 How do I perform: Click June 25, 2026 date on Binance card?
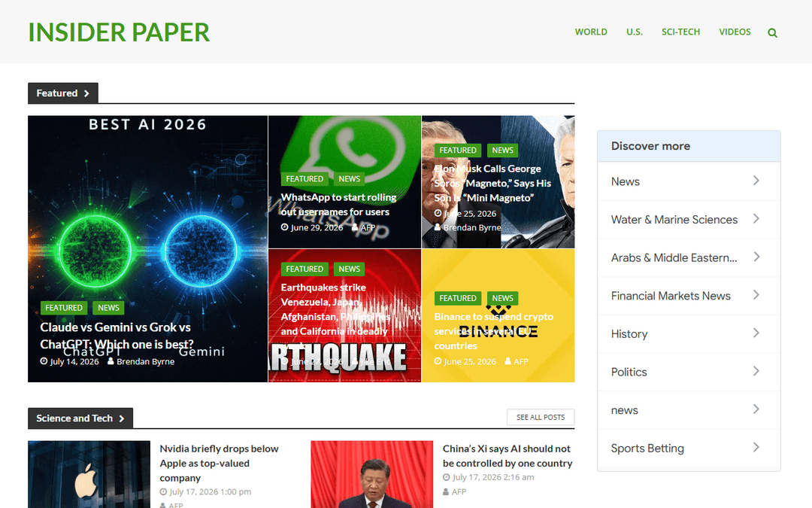[470, 361]
